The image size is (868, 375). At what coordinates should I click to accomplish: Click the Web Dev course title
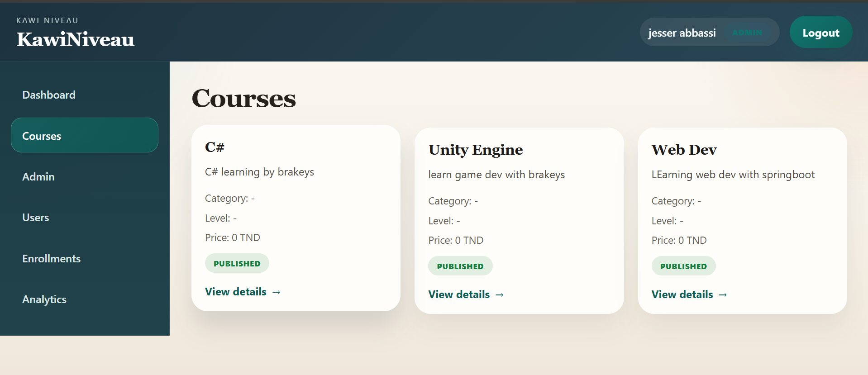coord(684,150)
